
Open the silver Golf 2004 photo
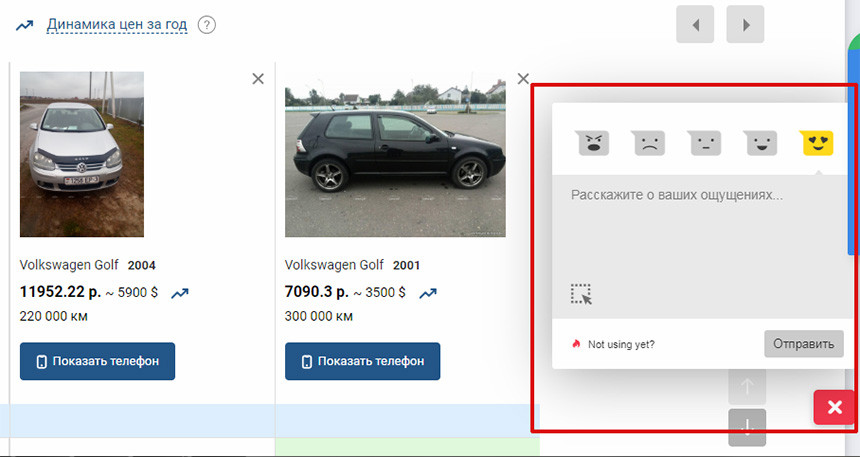click(x=82, y=154)
